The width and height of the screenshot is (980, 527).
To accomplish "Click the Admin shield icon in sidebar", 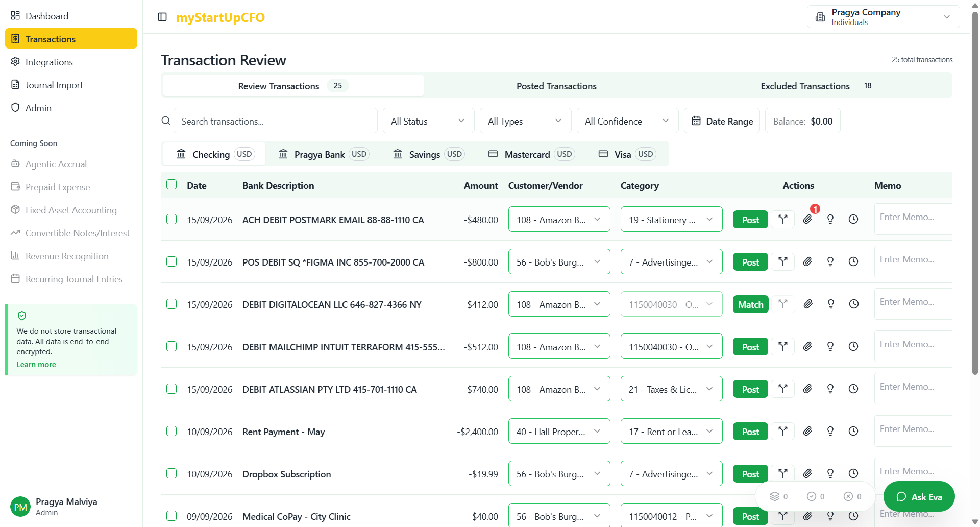I will click(15, 108).
